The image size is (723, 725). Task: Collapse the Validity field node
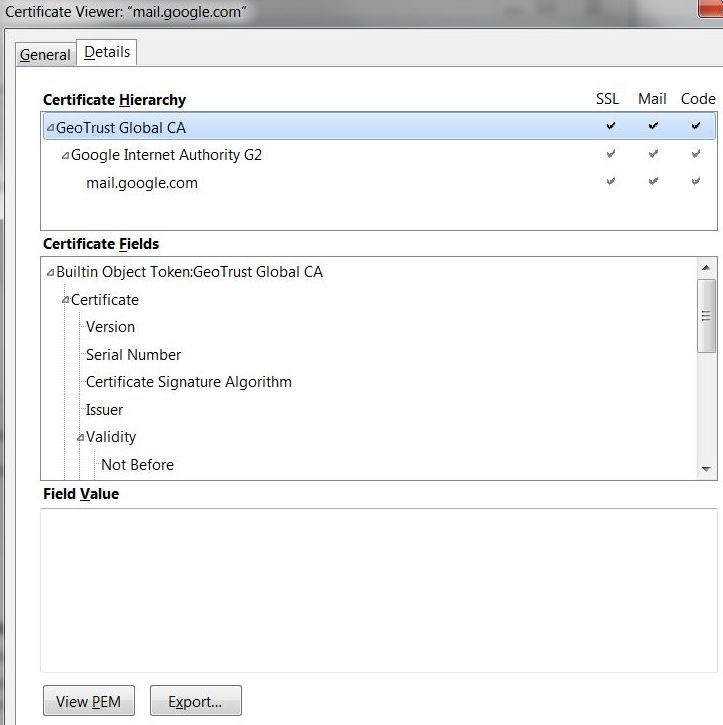click(x=80, y=437)
